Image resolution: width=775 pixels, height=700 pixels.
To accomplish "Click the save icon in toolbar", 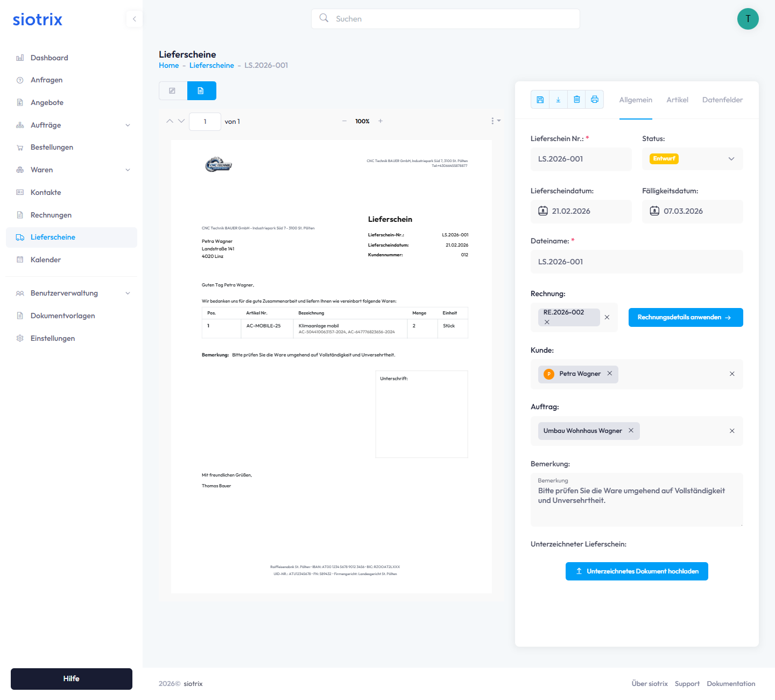I will (540, 100).
